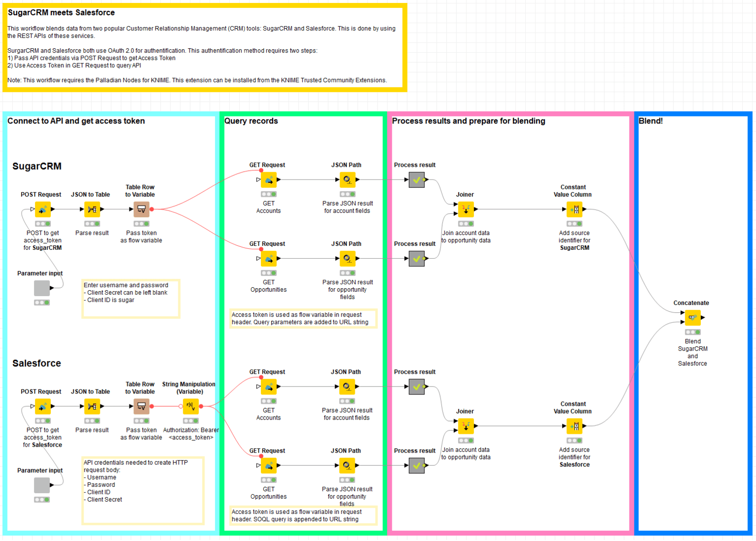This screenshot has width=756, height=541.
Task: Select Salesforce GET Opportunities request node
Action: pyautogui.click(x=269, y=466)
